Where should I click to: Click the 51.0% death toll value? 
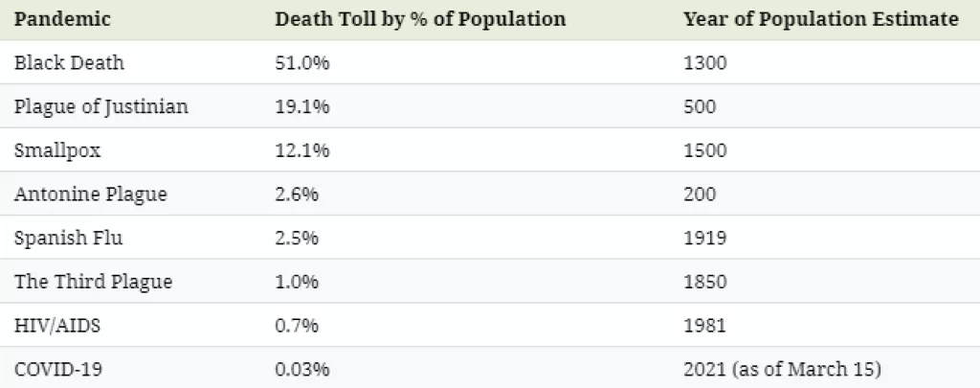pos(301,63)
